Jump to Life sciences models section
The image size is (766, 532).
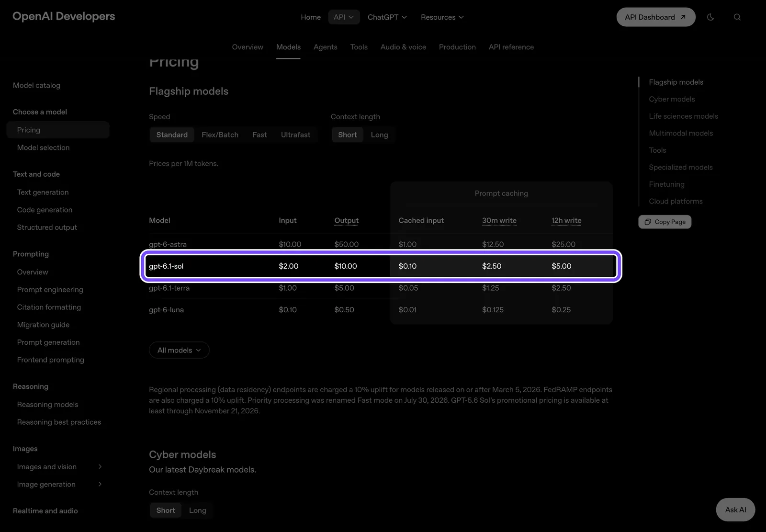[x=683, y=116]
